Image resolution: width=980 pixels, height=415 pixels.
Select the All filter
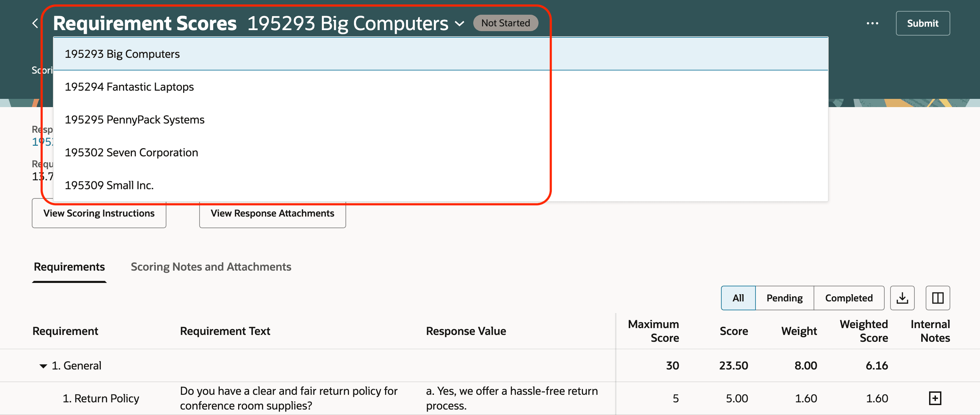tap(738, 298)
